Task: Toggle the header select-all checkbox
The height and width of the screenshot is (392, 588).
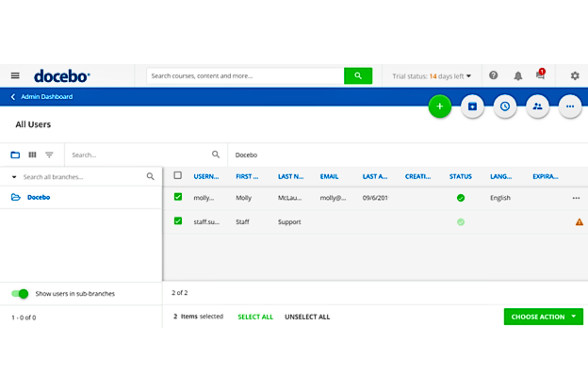Action: click(x=178, y=176)
